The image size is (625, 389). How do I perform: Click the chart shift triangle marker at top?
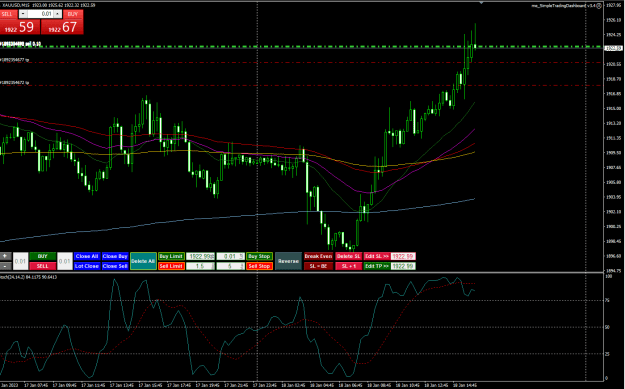click(481, 3)
